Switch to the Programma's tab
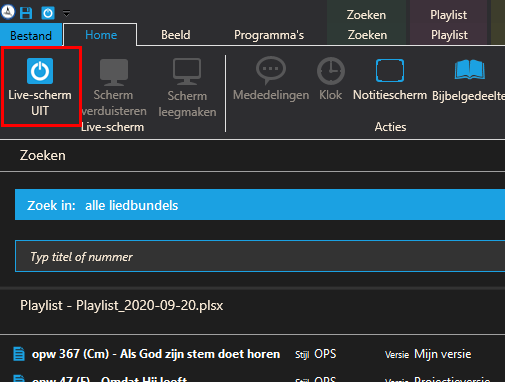505x382 pixels. tap(269, 35)
